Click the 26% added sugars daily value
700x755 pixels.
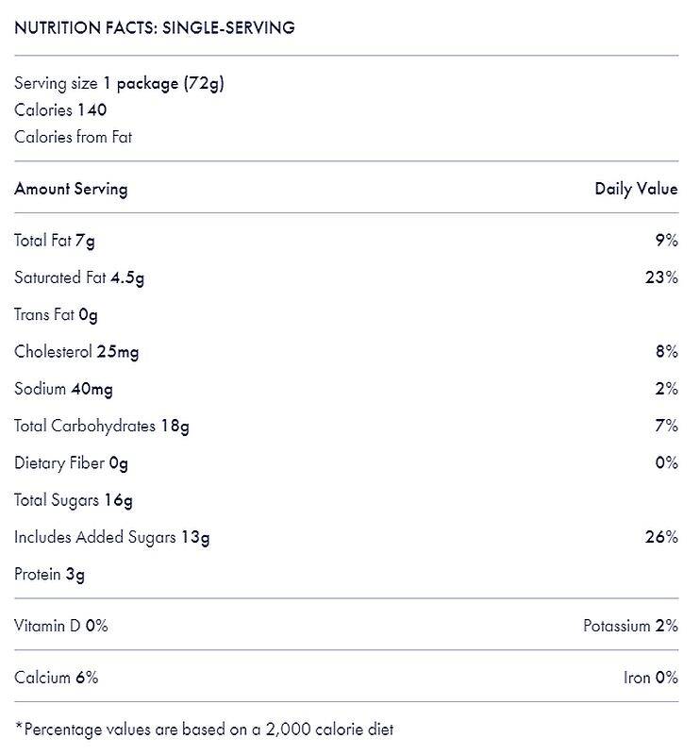pyautogui.click(x=662, y=537)
